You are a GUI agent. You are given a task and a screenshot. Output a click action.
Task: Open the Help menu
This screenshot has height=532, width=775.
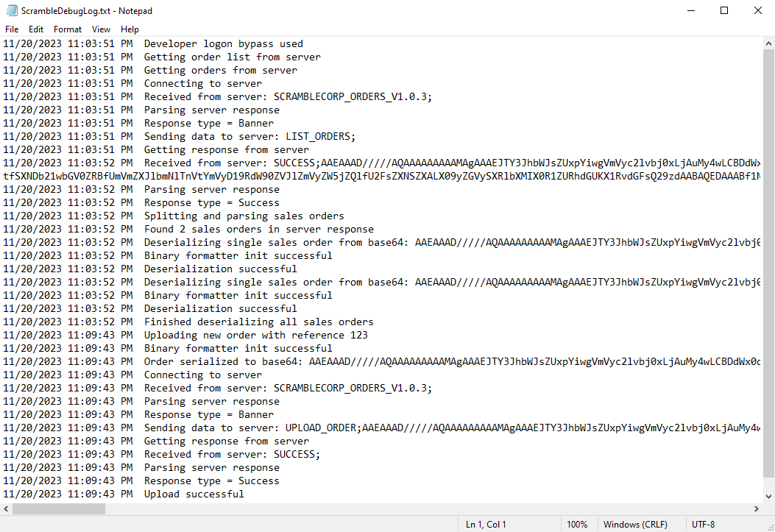pyautogui.click(x=130, y=29)
